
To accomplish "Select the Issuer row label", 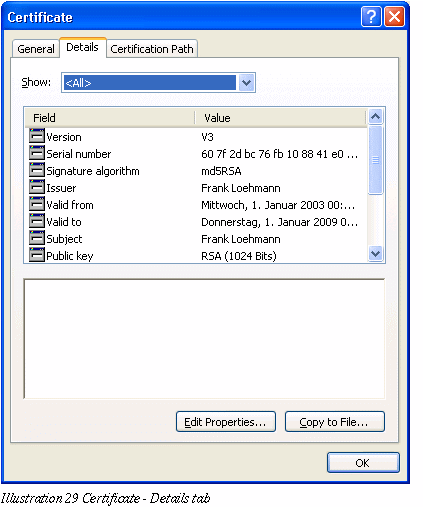I will tap(61, 188).
